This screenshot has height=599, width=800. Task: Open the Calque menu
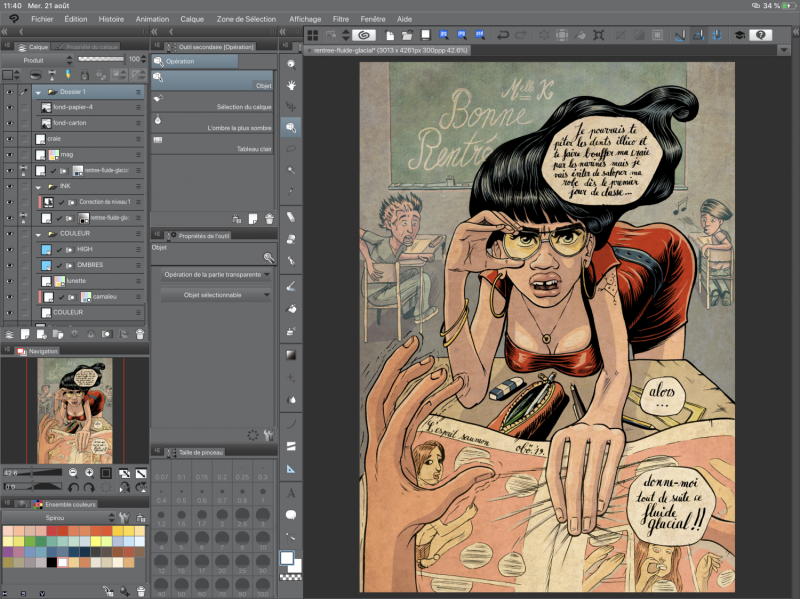click(x=192, y=19)
